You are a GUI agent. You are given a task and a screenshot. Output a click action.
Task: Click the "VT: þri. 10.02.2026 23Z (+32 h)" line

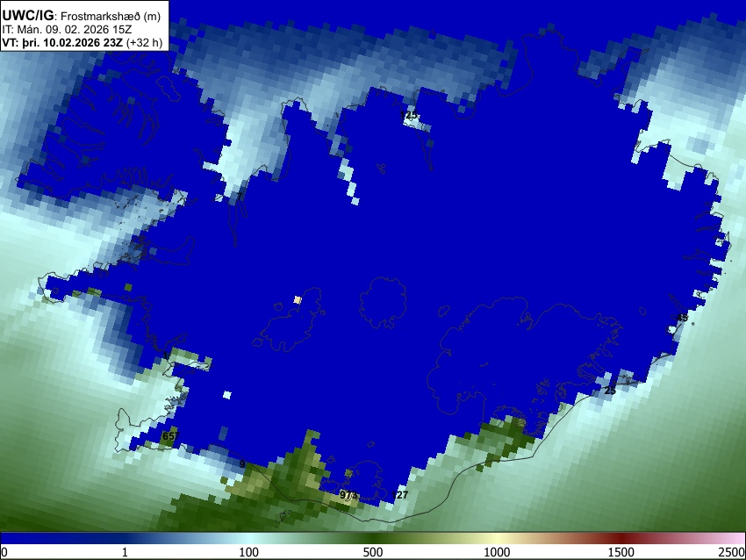click(82, 42)
